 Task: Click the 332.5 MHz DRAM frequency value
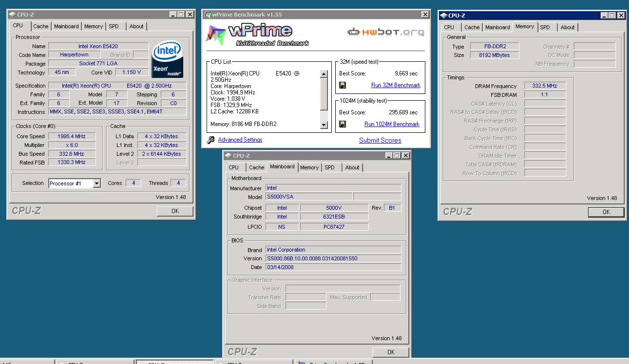pos(545,86)
